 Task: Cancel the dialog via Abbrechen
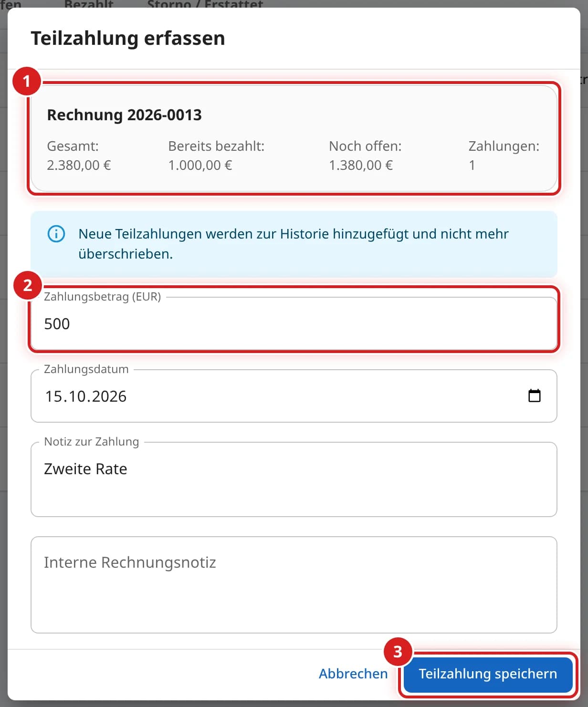coord(353,674)
